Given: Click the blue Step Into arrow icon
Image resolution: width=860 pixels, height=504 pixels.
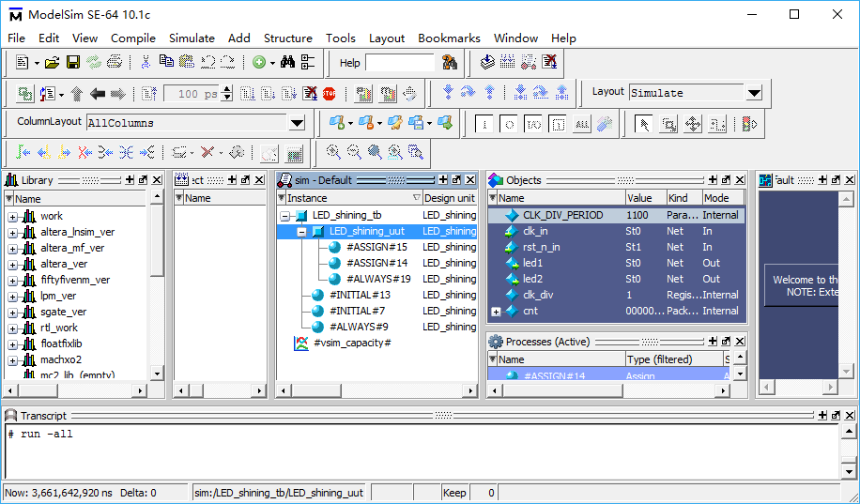Looking at the screenshot, I should coord(448,92).
